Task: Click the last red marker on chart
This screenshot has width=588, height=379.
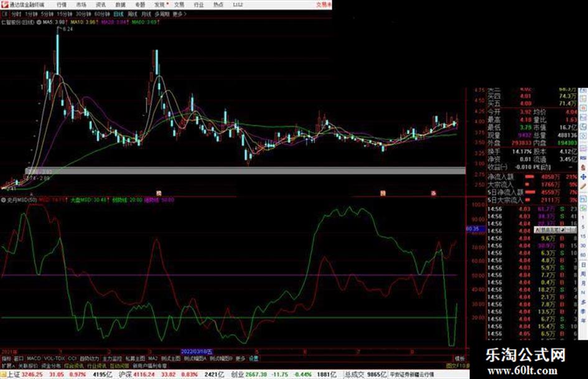Action: click(x=434, y=194)
